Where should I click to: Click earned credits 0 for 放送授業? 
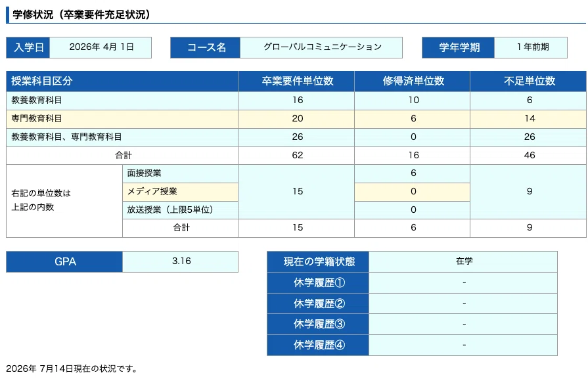click(412, 210)
